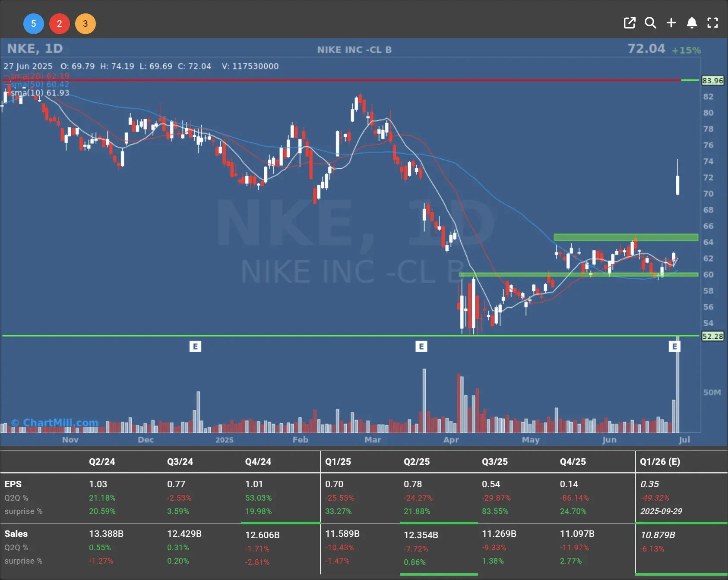Click the +15% change value
The height and width of the screenshot is (580, 728).
(686, 50)
